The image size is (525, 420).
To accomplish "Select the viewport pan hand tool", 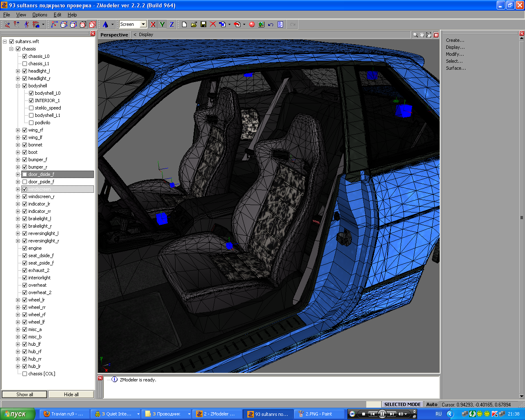I will pos(422,35).
